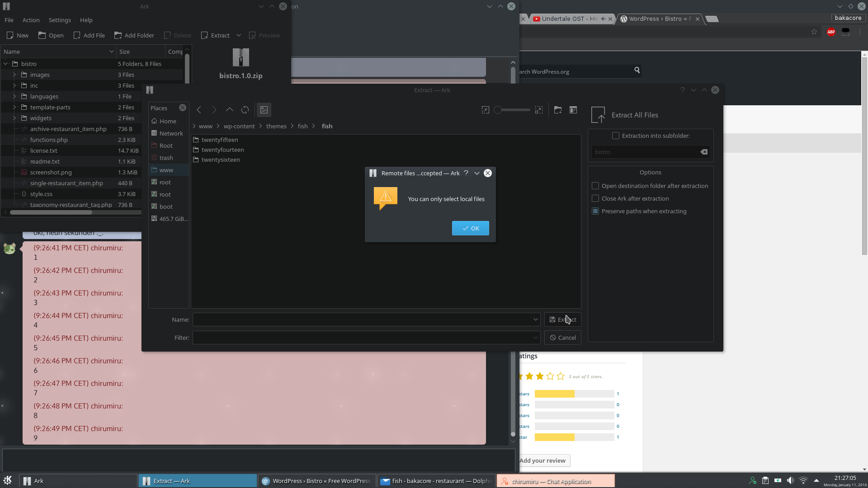The image size is (868, 488).
Task: Open the Name field dropdown
Action: [536, 319]
